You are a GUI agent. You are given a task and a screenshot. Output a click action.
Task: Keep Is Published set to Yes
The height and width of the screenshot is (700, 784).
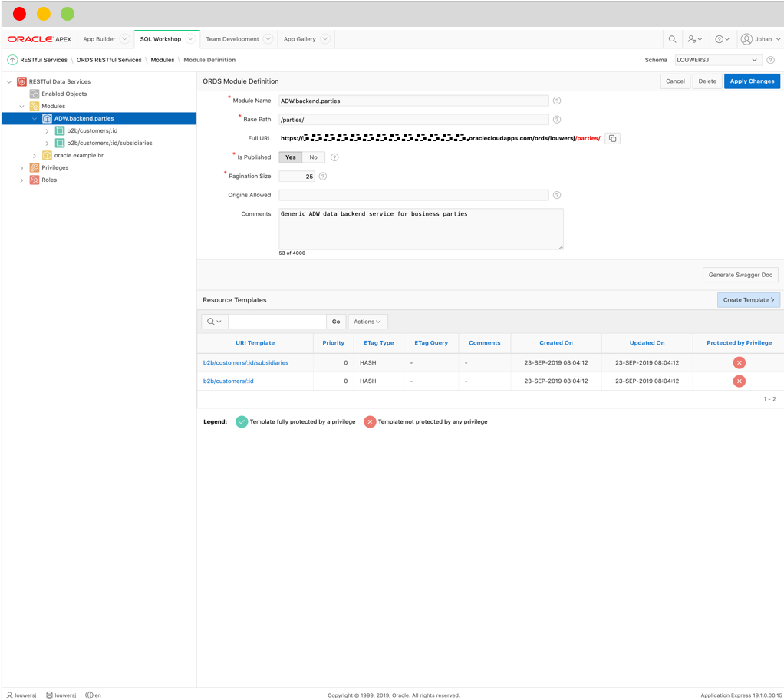[290, 157]
